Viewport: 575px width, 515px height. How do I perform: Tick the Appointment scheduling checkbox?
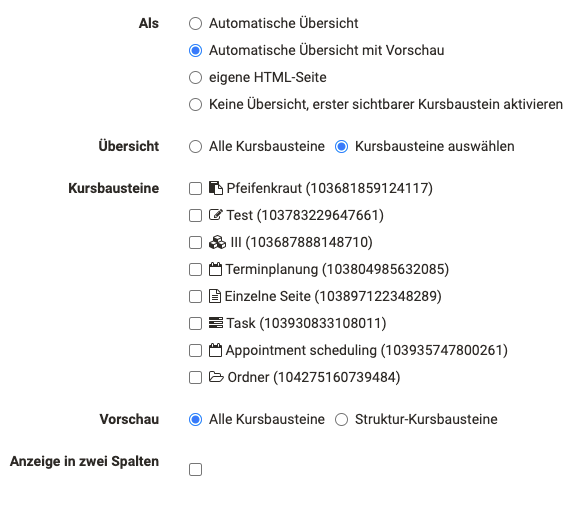pyautogui.click(x=195, y=350)
